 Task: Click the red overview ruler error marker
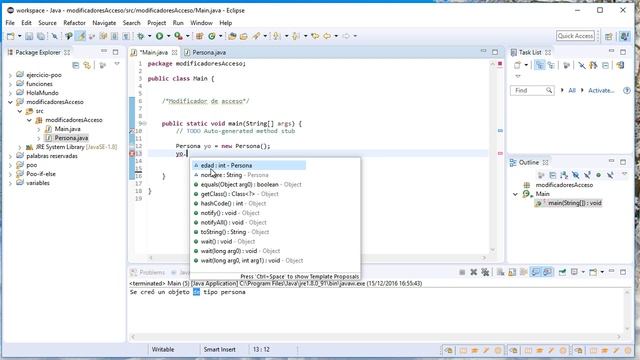[x=500, y=153]
